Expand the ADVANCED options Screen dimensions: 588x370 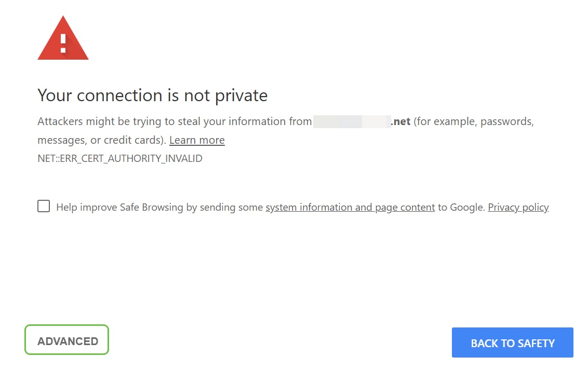(x=68, y=341)
